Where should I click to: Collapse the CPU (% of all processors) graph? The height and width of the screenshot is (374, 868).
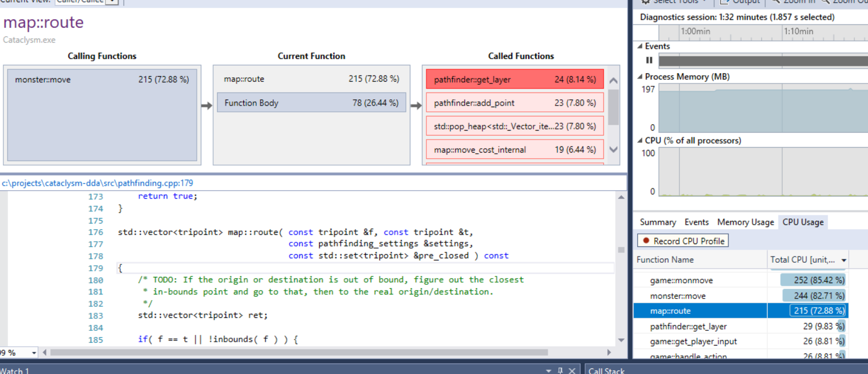(x=640, y=141)
